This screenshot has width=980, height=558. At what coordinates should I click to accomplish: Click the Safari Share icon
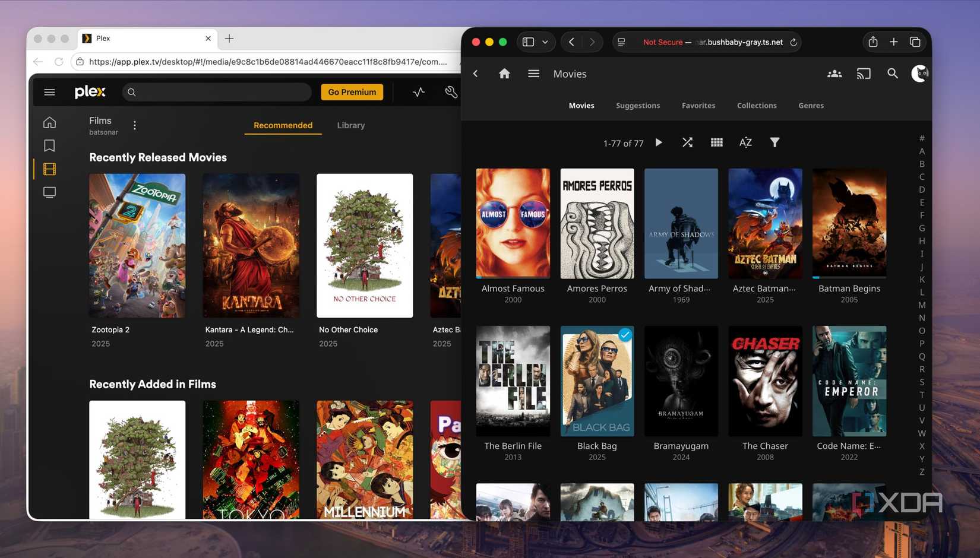click(x=872, y=42)
